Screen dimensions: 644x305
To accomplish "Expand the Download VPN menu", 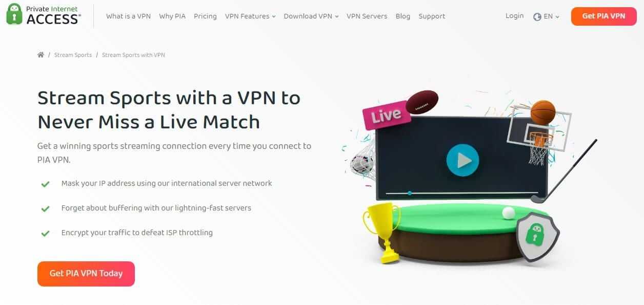I will [x=311, y=16].
